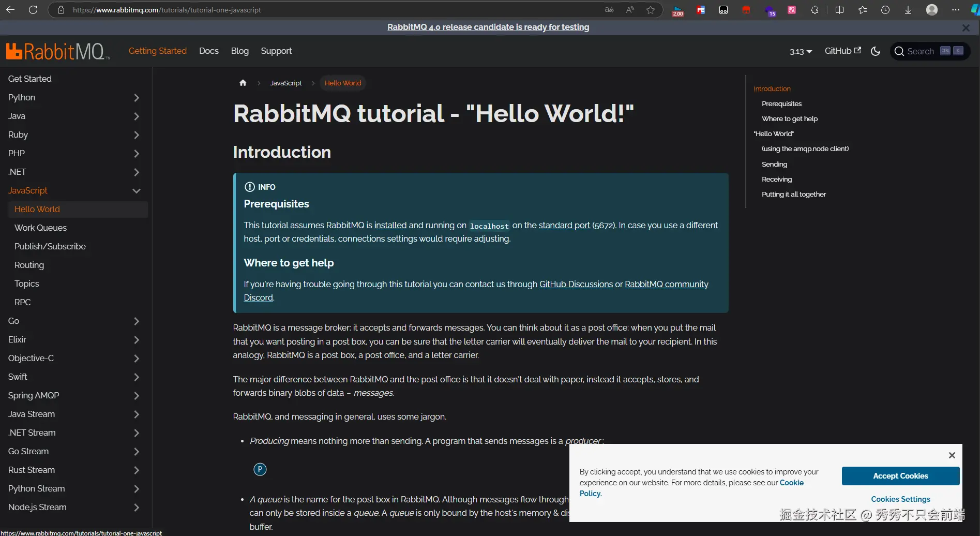Expand the Ruby tutorials section
The width and height of the screenshot is (980, 536).
coord(137,135)
